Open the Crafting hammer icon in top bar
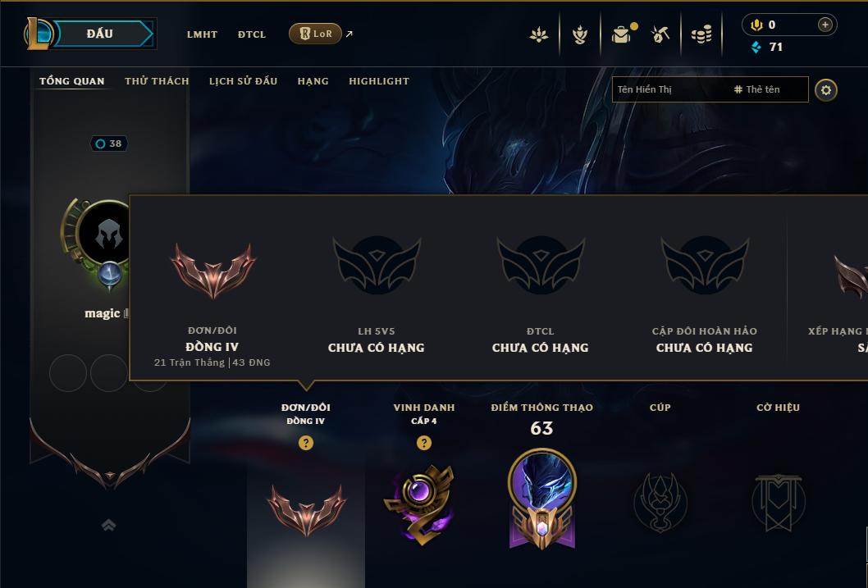868x588 pixels. pos(660,34)
